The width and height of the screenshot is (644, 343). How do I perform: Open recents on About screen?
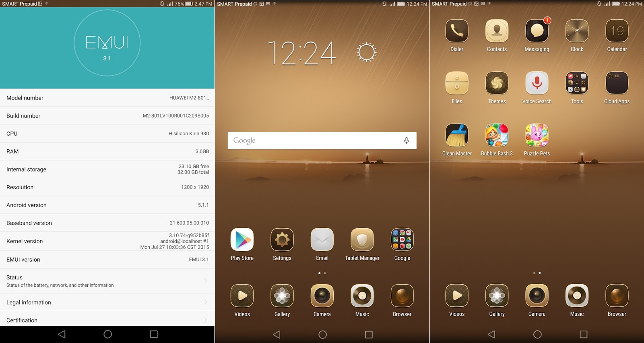click(x=154, y=334)
